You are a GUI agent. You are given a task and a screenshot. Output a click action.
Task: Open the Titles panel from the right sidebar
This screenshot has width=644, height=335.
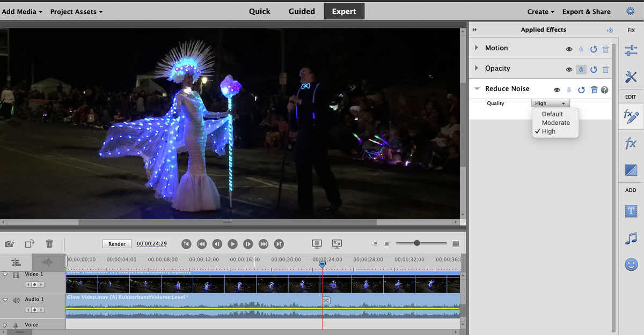pyautogui.click(x=631, y=210)
